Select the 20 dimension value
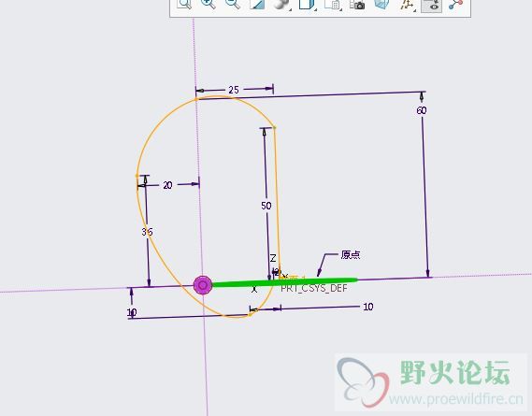Image resolution: width=532 pixels, height=416 pixels. pyautogui.click(x=167, y=185)
